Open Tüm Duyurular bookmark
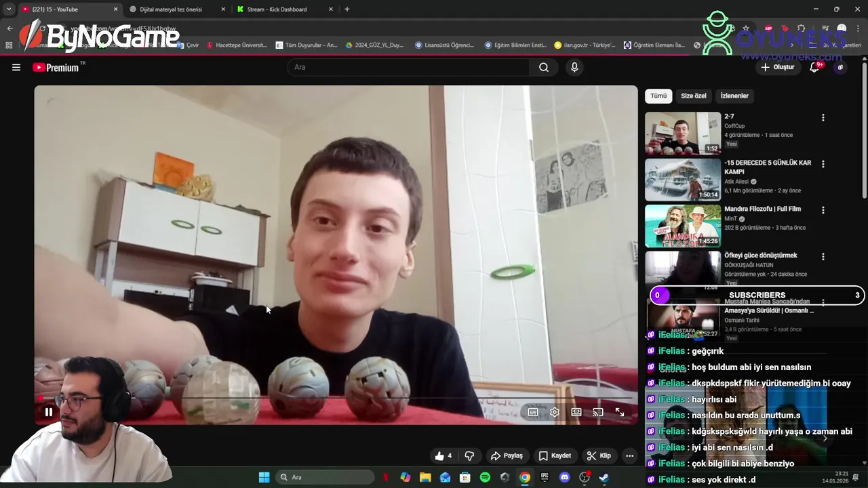868x488 pixels. coord(306,45)
